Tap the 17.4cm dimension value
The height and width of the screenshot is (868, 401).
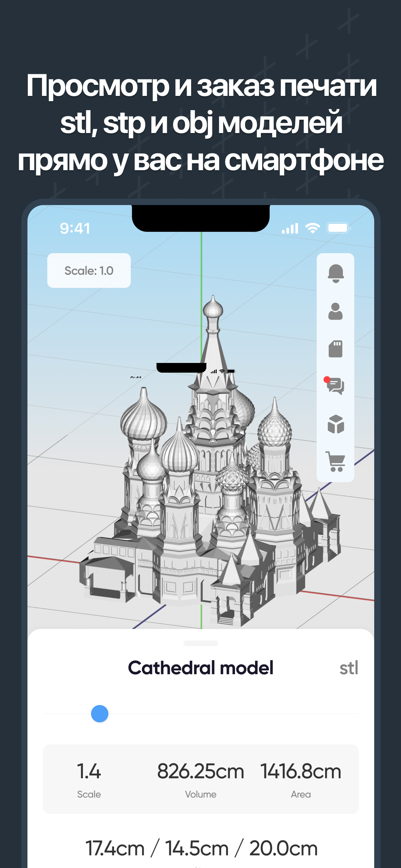coord(115,848)
